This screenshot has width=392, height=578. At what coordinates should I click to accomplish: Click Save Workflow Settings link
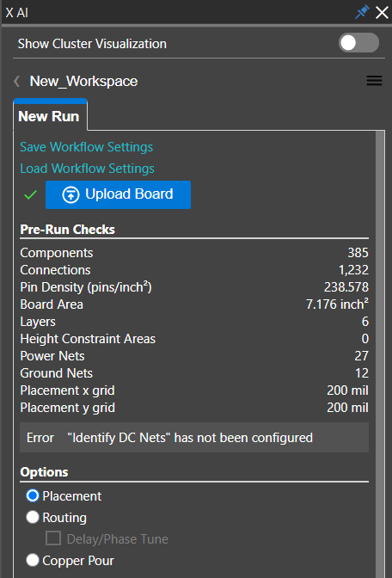[x=86, y=147]
